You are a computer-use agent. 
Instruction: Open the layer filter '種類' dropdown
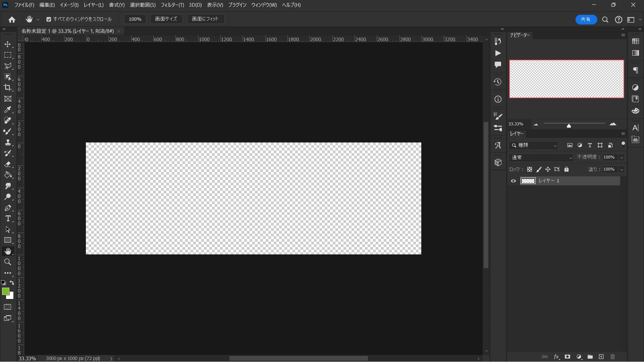(x=534, y=145)
